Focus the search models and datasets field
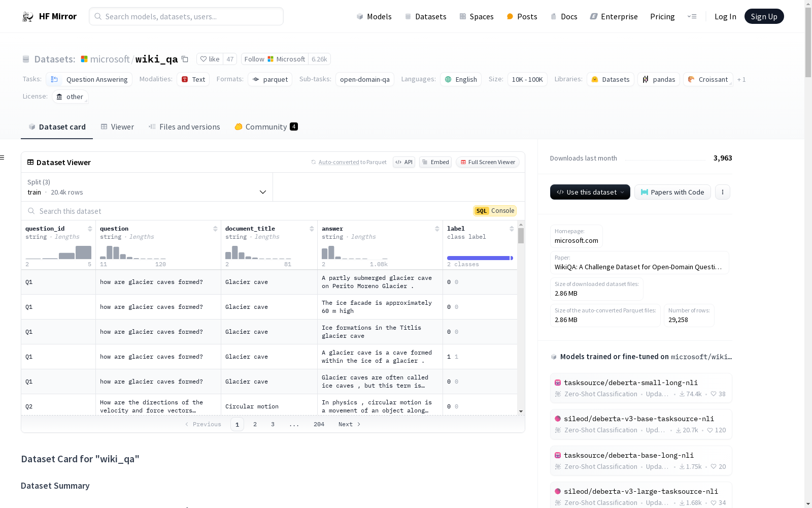 186,16
